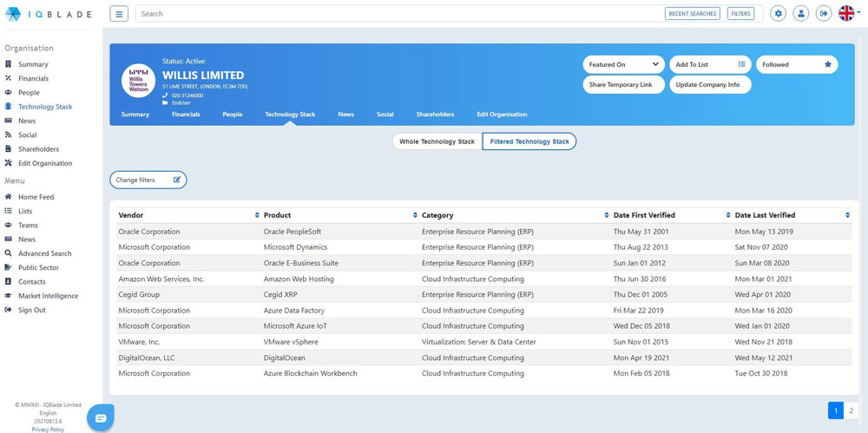Click the VMware vSphere product cell
The image size is (868, 433).
click(291, 342)
